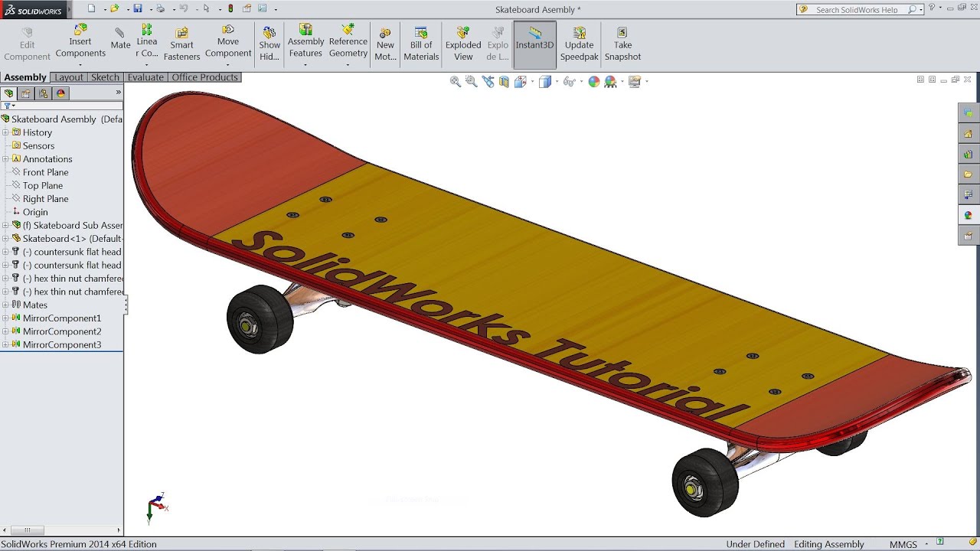Image resolution: width=980 pixels, height=551 pixels.
Task: Expand the panel with double chevron
Action: coord(118,93)
